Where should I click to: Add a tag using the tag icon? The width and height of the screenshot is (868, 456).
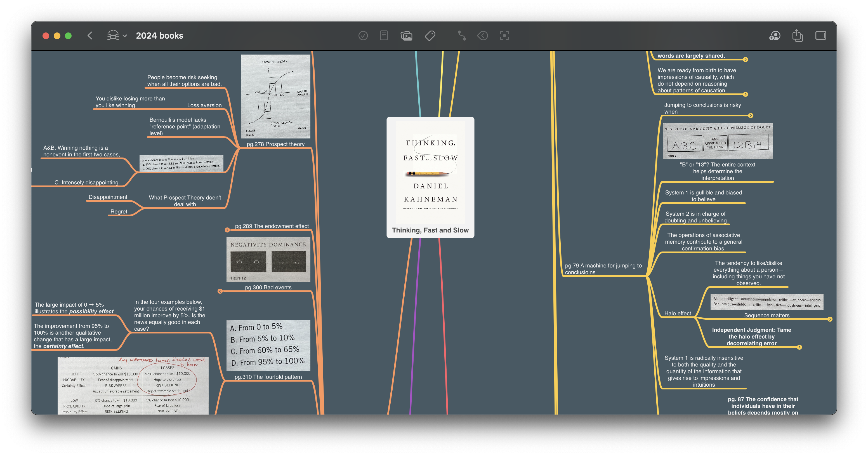pos(431,35)
